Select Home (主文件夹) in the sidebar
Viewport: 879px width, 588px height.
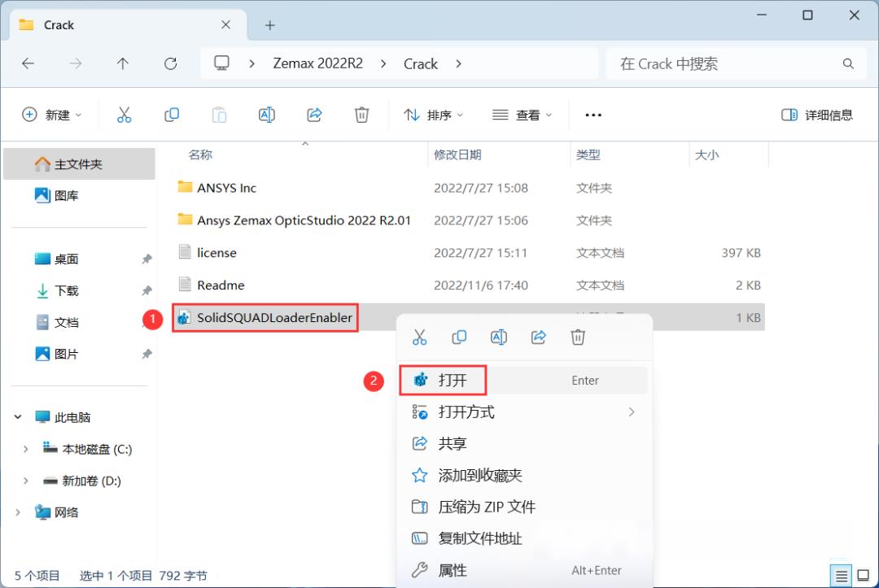(79, 164)
